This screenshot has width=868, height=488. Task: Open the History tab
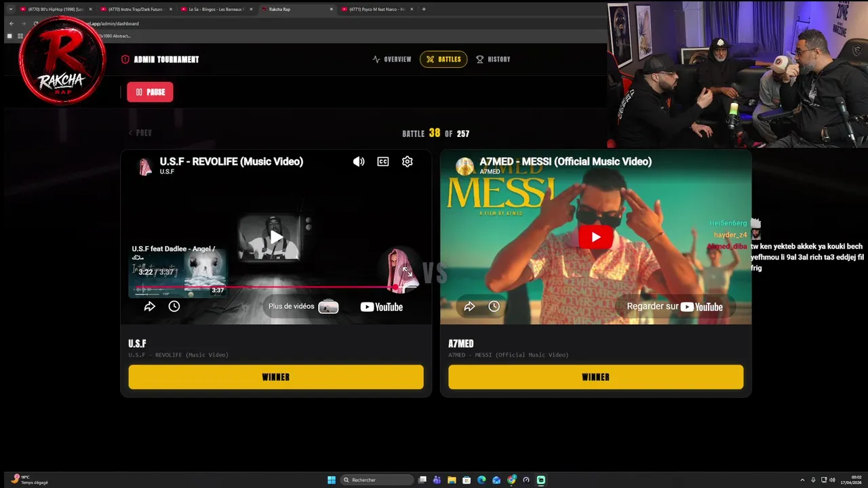493,60
